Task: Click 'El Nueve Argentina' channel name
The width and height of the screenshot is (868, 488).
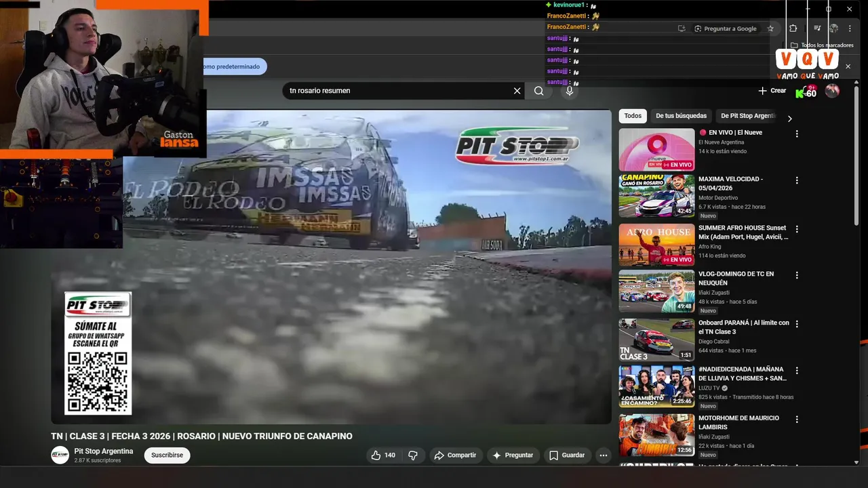Action: point(722,142)
